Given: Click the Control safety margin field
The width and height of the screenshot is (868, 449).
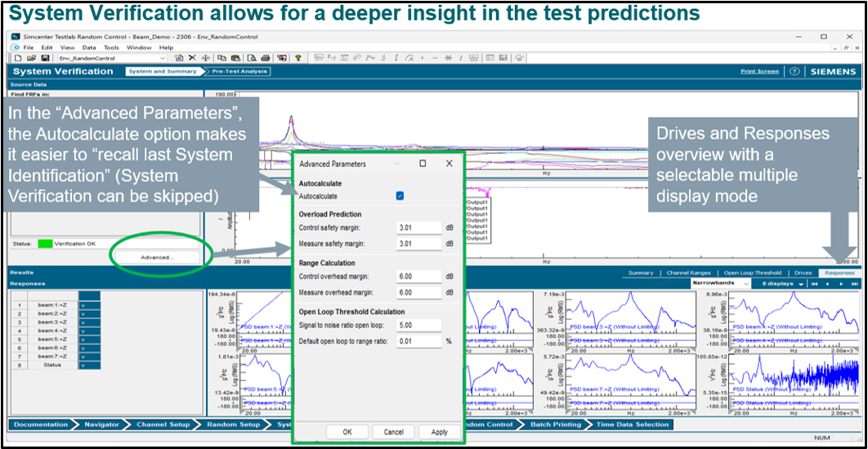Looking at the screenshot, I should tap(418, 227).
